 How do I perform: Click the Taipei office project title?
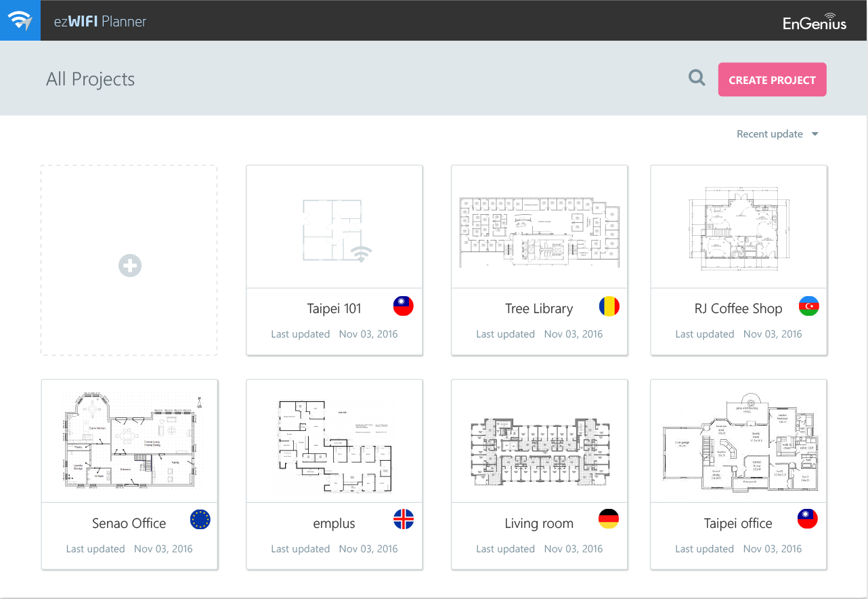tap(738, 523)
